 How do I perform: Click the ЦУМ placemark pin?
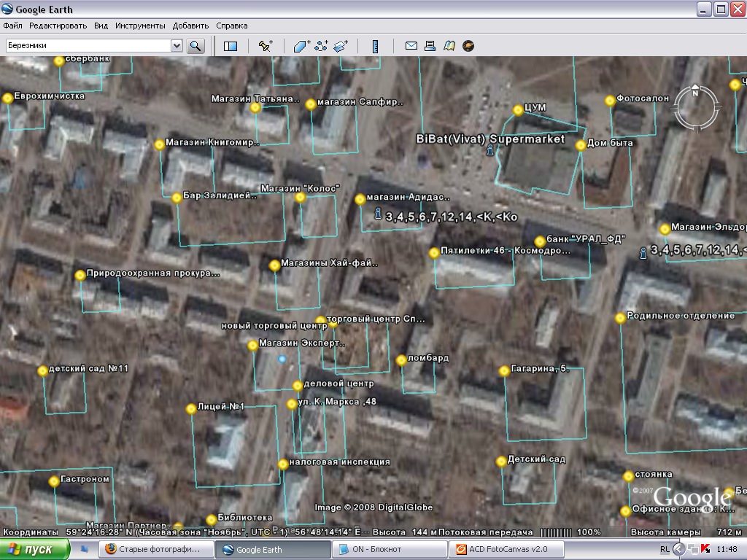tap(518, 110)
